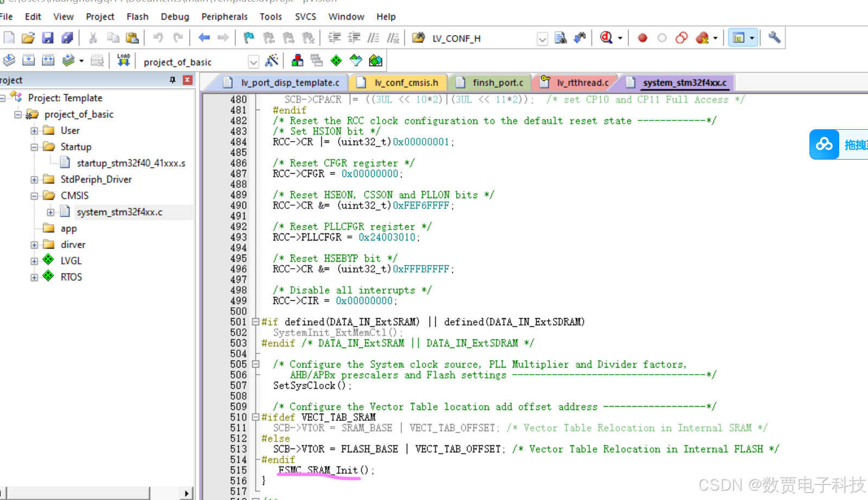
Task: Undo the last edit
Action: coord(158,37)
